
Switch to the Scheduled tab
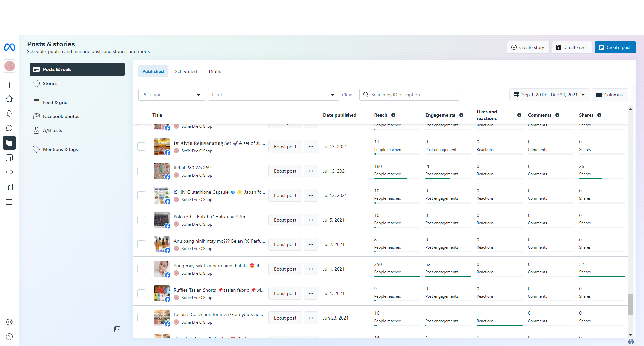pos(186,71)
